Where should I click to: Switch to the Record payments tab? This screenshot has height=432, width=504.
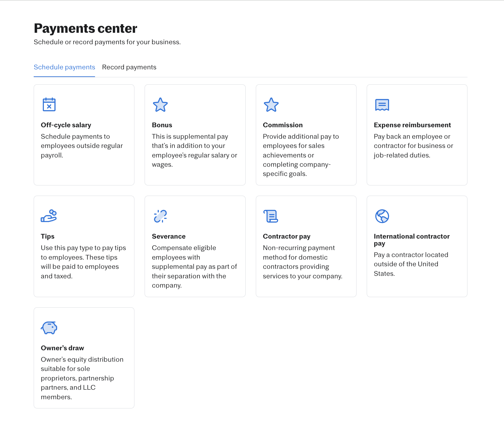[129, 67]
